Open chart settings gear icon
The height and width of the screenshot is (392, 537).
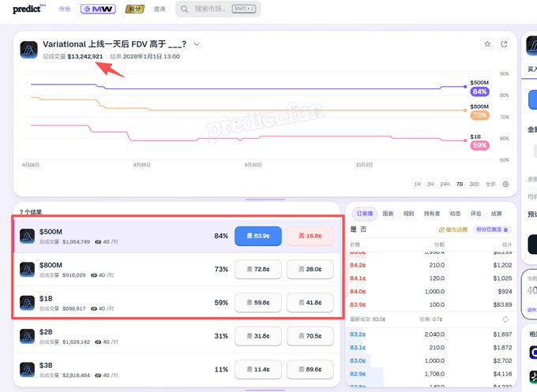point(505,184)
